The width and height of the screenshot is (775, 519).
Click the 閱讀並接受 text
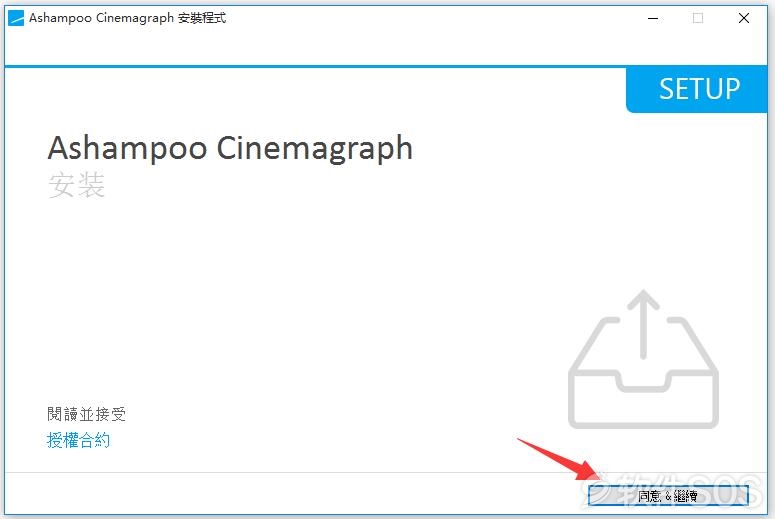(86, 414)
